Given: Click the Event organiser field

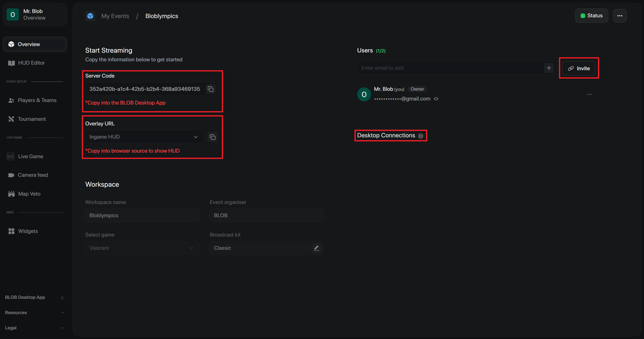Looking at the screenshot, I should (267, 215).
